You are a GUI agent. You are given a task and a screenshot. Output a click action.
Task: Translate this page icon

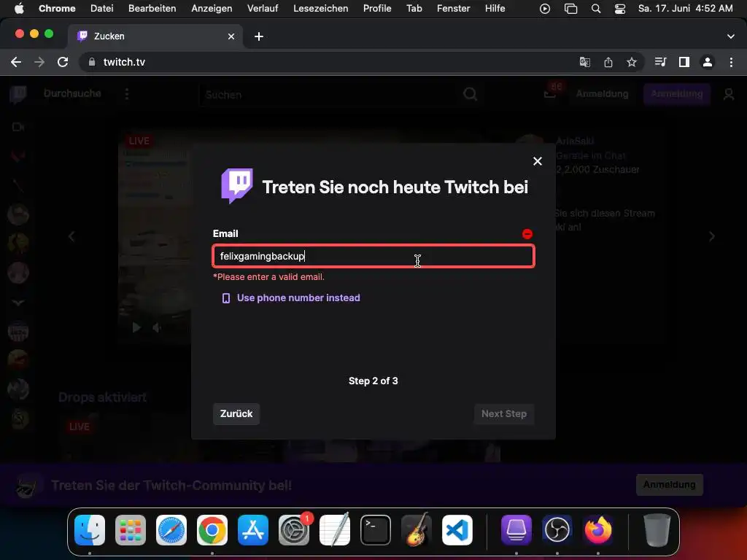point(584,62)
